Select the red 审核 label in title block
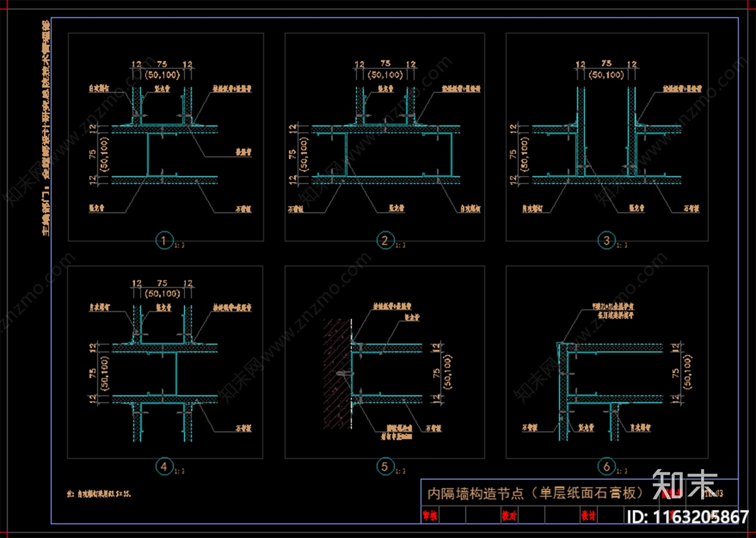756x538 pixels. tap(430, 515)
